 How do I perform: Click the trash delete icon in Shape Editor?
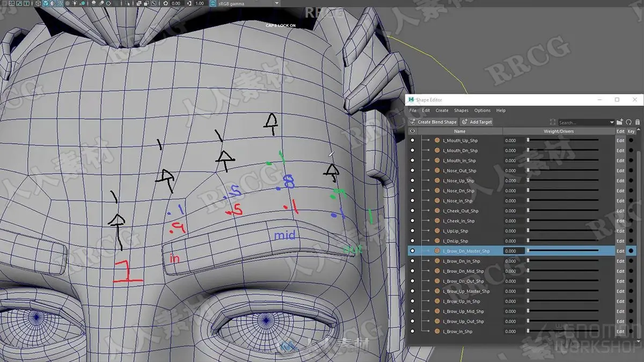tap(638, 122)
